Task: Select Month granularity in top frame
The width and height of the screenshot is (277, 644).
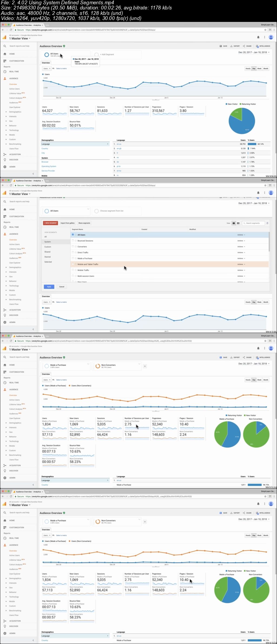Action: (x=266, y=69)
